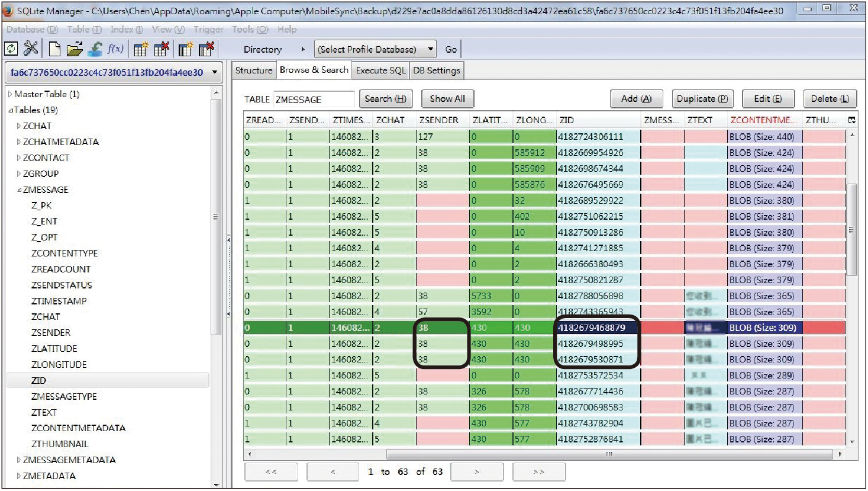Image resolution: width=868 pixels, height=491 pixels.
Task: Collapse the Tables (19) node
Action: [x=11, y=110]
